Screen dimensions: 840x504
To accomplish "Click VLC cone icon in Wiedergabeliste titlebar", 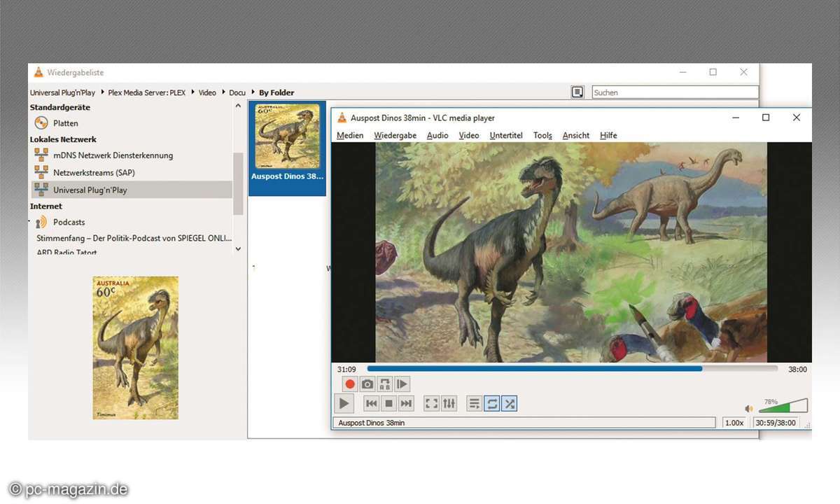I will (x=38, y=72).
